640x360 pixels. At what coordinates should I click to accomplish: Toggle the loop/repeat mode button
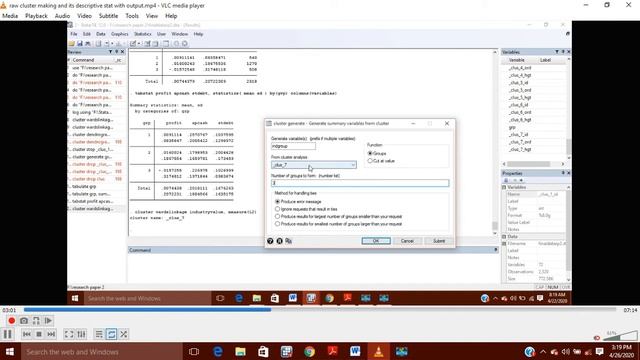tap(111, 334)
